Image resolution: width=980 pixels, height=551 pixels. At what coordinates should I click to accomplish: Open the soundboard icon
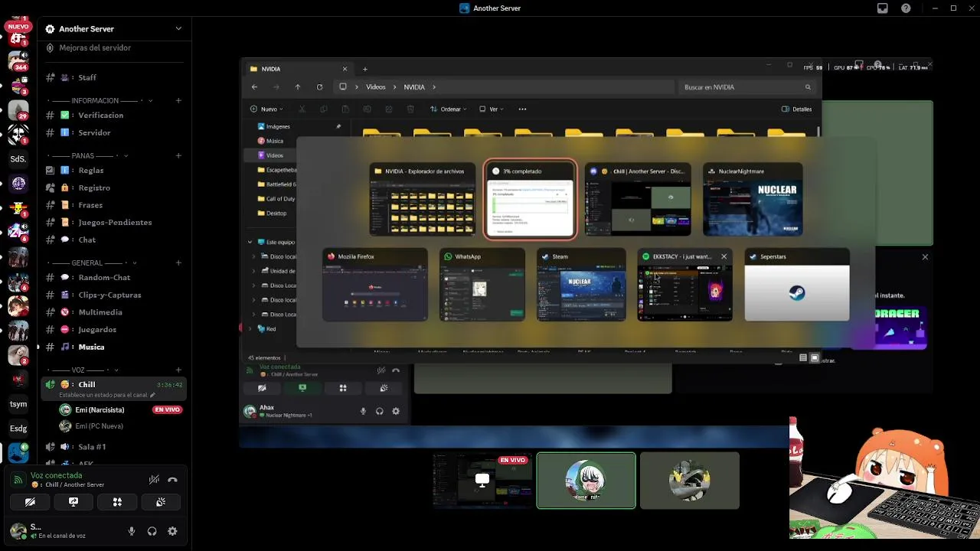161,502
